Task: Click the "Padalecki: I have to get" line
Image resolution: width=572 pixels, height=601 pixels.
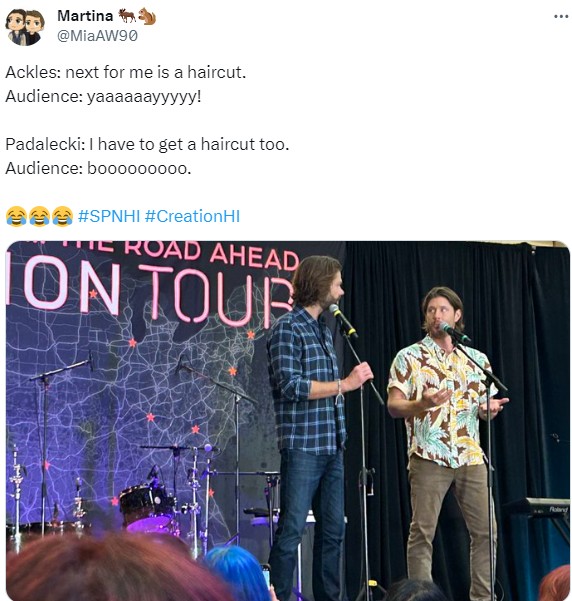Action: (x=147, y=145)
